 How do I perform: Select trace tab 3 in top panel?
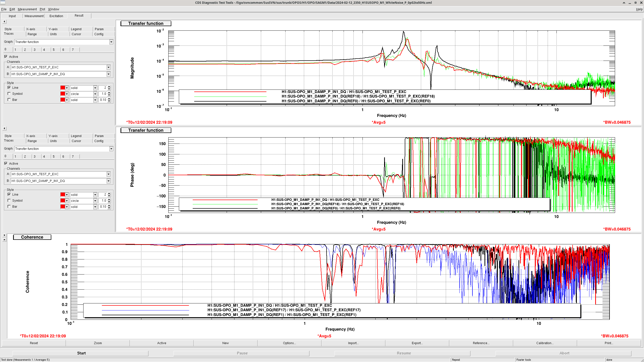coord(34,50)
